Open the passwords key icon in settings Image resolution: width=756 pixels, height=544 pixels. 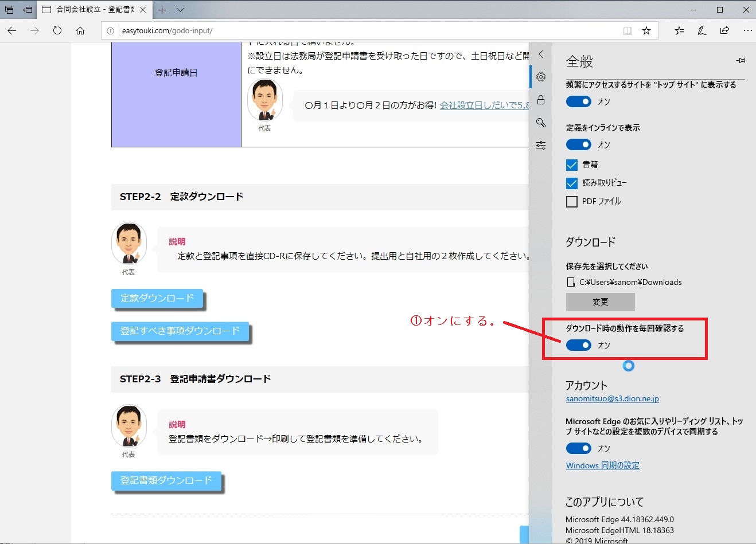(x=540, y=123)
